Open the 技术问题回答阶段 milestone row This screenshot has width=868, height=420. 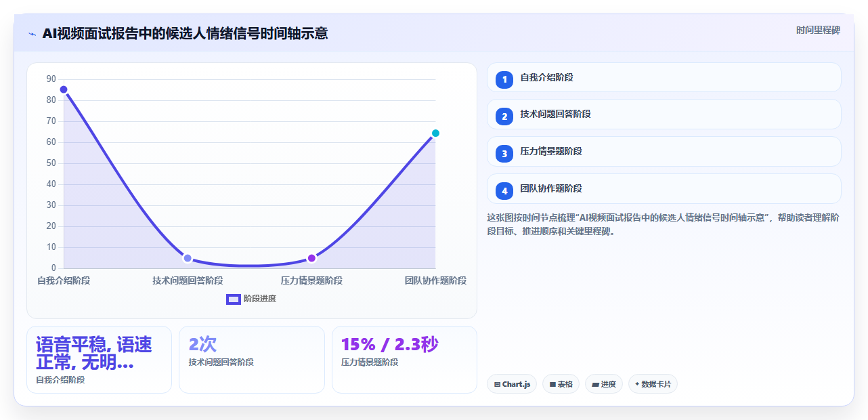click(x=664, y=114)
